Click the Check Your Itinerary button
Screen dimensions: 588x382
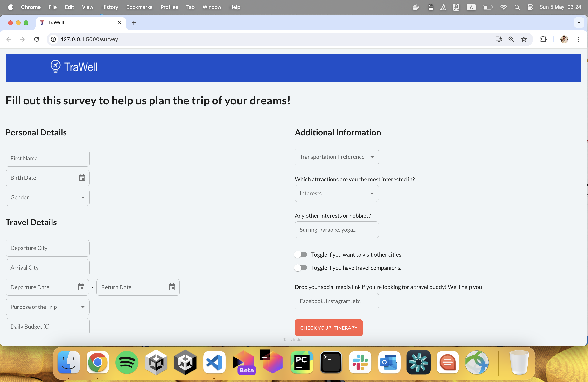(x=328, y=327)
